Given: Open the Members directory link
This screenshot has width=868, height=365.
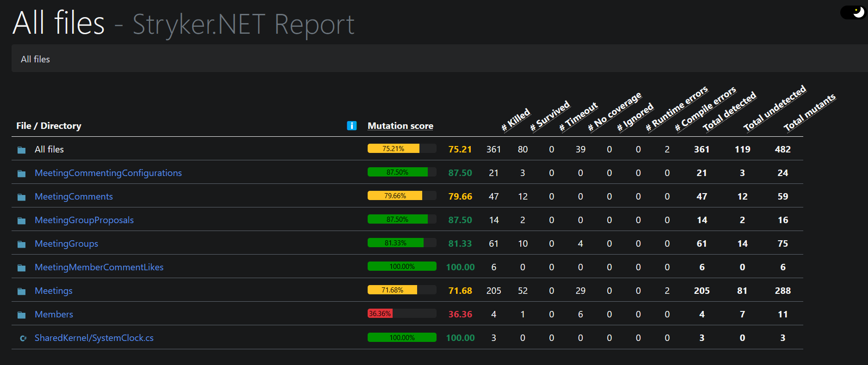Looking at the screenshot, I should click(54, 314).
